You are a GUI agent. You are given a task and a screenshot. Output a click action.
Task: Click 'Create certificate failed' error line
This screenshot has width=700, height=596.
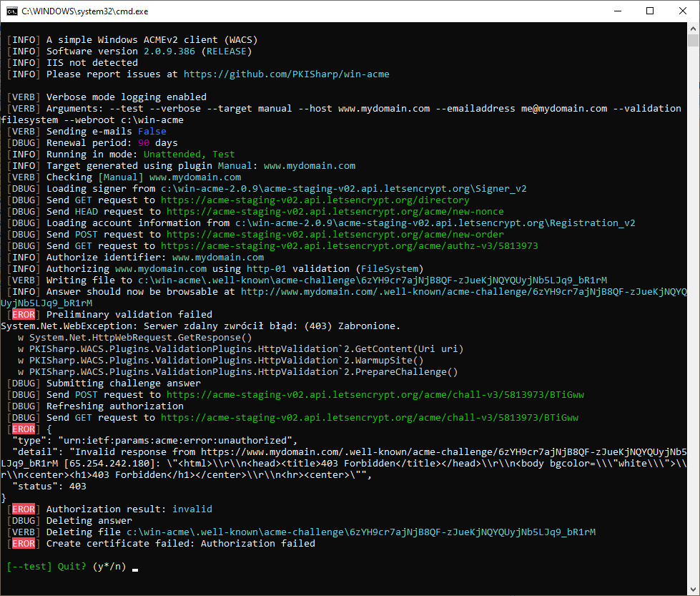[x=161, y=544]
